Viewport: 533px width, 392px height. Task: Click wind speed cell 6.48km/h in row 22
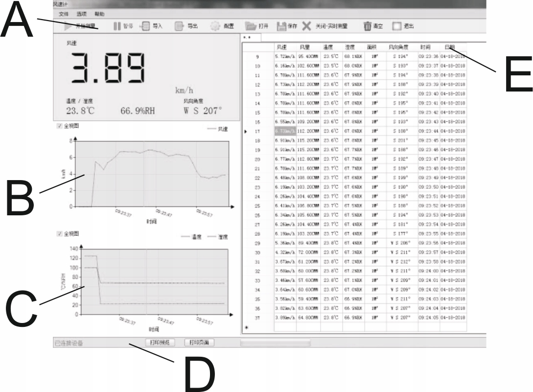click(285, 178)
